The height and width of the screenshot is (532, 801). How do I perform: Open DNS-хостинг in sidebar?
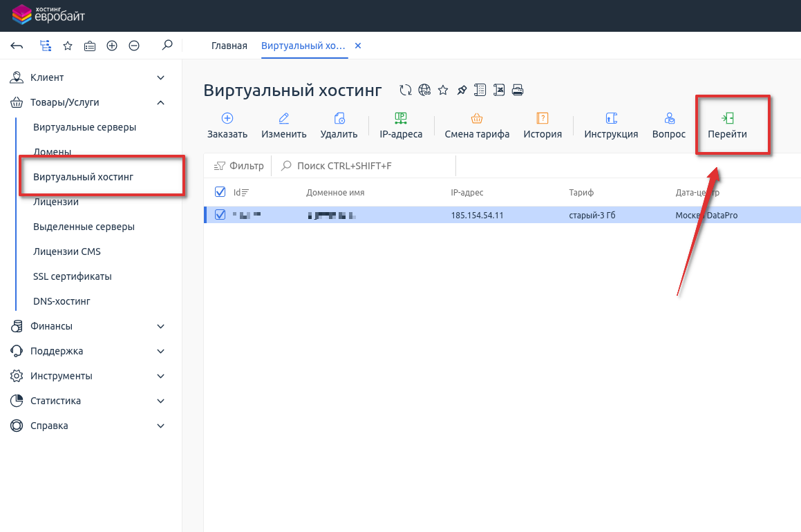[62, 302]
